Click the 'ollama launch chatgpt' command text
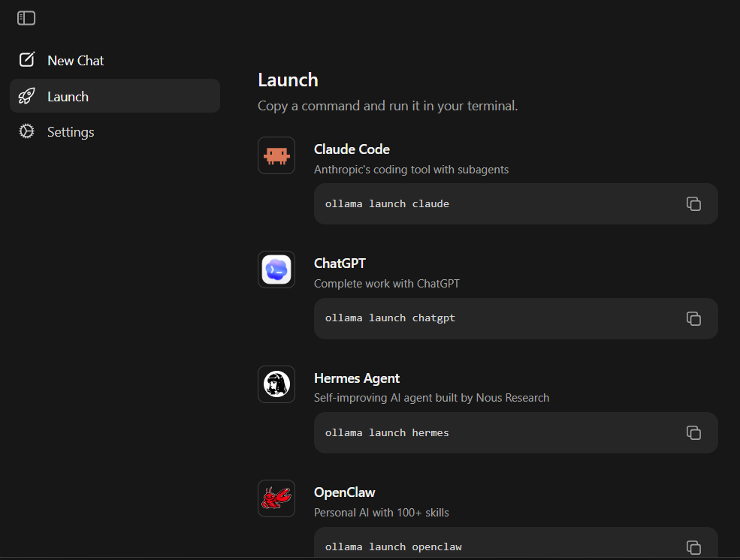The width and height of the screenshot is (740, 560). coord(390,318)
